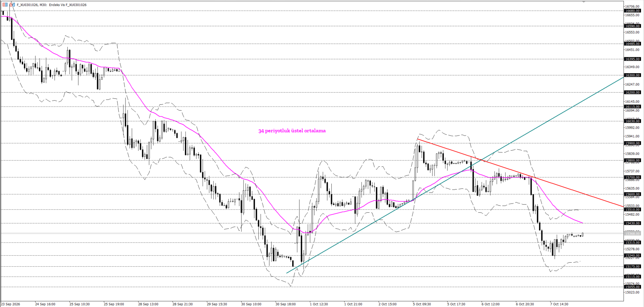Viewport: 644px width, 307px height.
Task: Click the 16680.00 price level label
Action: coord(632,11)
